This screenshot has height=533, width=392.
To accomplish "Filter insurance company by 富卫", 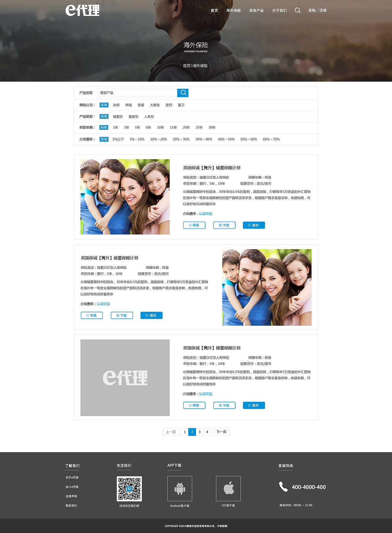I will tap(181, 105).
